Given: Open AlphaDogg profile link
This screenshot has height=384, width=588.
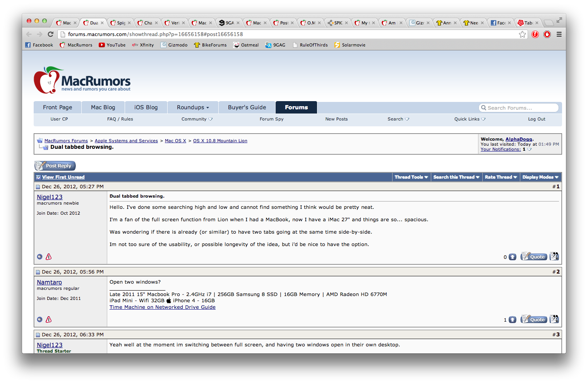Looking at the screenshot, I should (x=519, y=139).
